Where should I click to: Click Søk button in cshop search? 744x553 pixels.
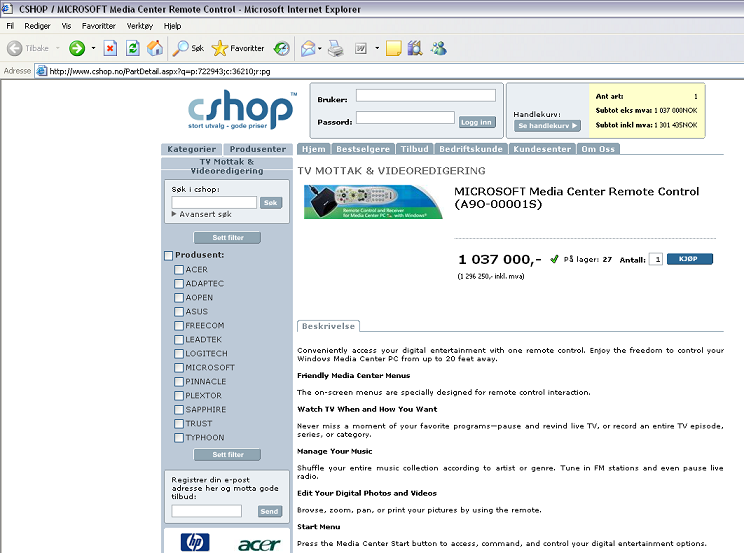tap(270, 203)
